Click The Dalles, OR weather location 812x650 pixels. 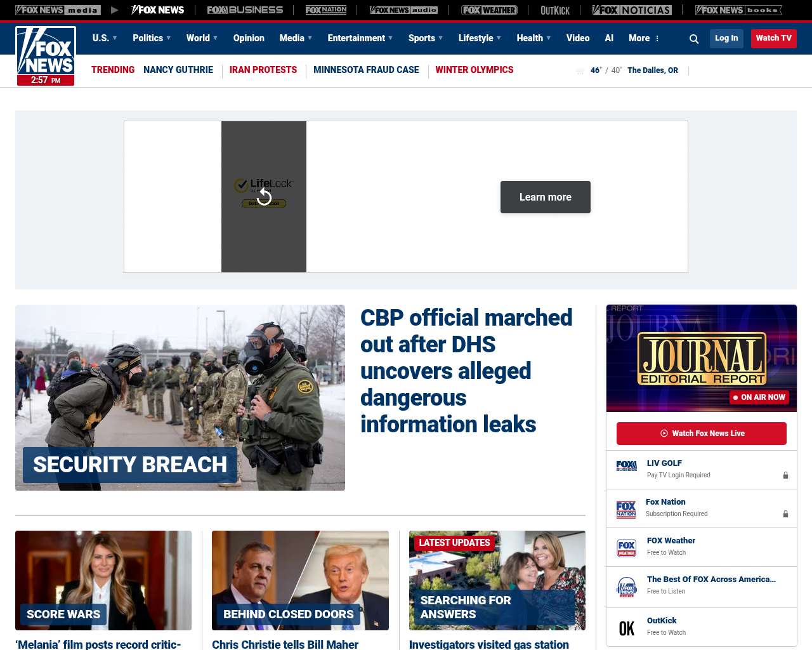pyautogui.click(x=653, y=70)
